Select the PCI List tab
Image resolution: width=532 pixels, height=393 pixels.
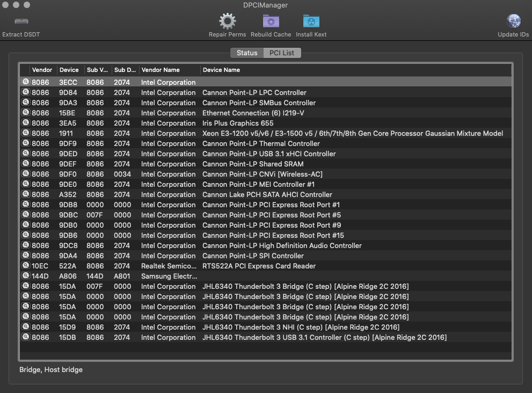pos(282,53)
